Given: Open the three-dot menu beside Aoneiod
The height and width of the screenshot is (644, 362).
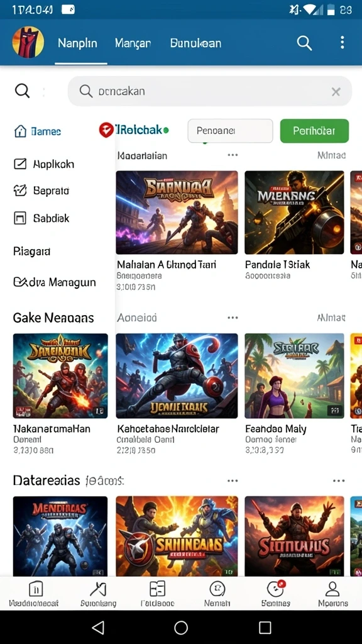Looking at the screenshot, I should (x=233, y=318).
